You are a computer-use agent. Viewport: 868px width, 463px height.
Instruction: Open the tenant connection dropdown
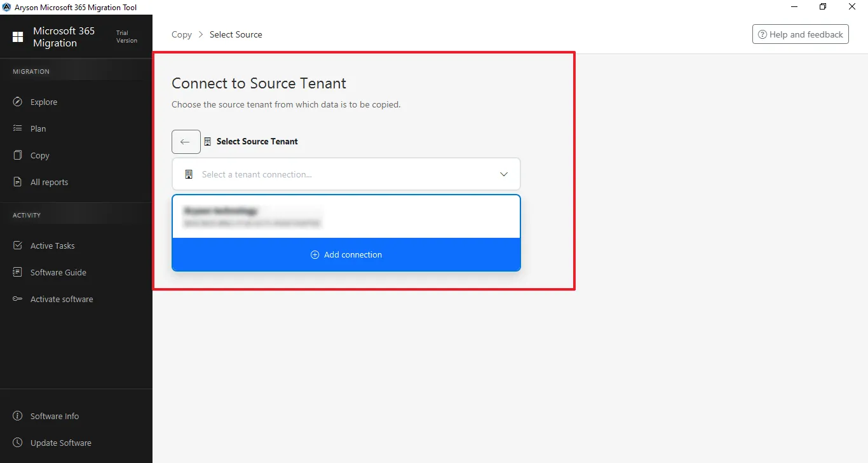click(503, 174)
